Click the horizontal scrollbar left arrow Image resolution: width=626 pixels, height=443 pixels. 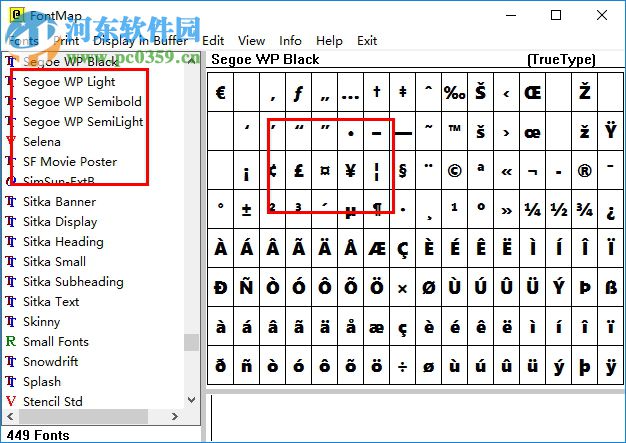click(x=10, y=416)
